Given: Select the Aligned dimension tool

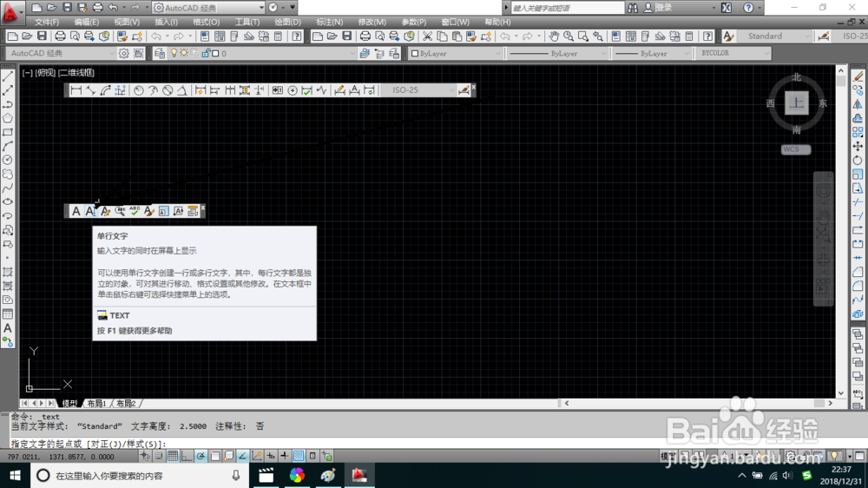Looking at the screenshot, I should pos(91,90).
